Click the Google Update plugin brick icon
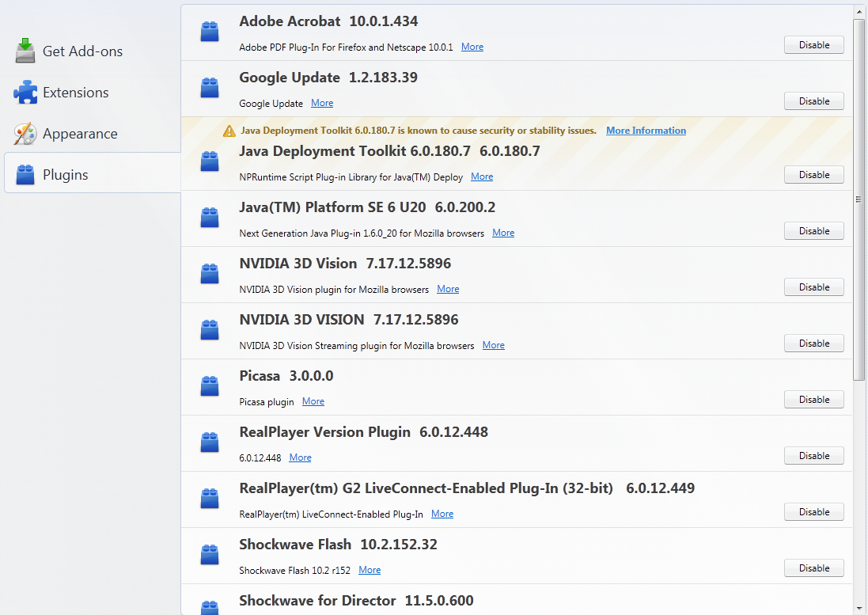The image size is (868, 615). [x=210, y=88]
